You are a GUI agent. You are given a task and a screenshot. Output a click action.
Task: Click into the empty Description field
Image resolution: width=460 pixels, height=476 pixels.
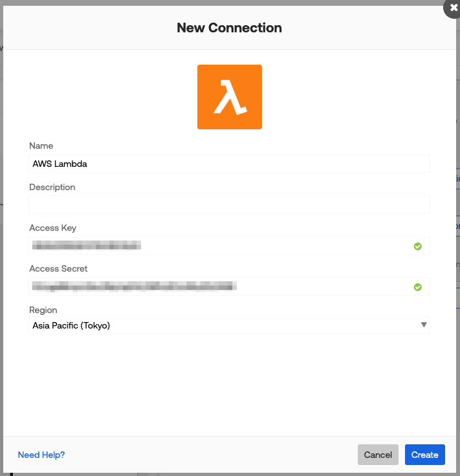pos(229,204)
